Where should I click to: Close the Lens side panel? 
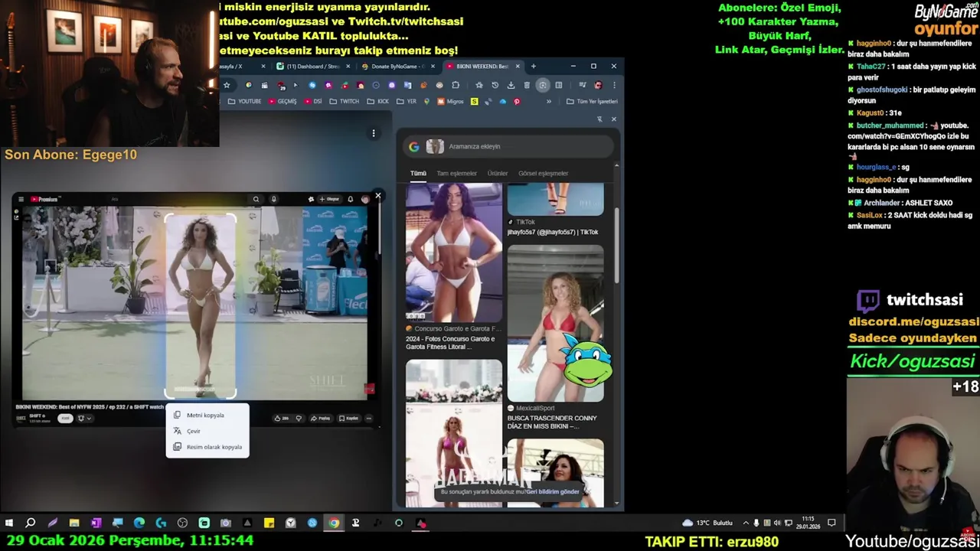pos(613,119)
